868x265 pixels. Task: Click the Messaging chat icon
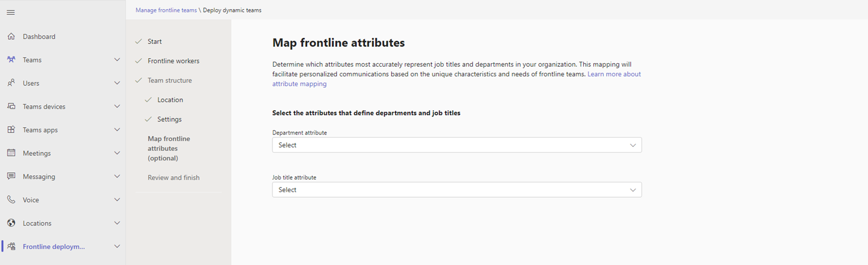click(11, 176)
